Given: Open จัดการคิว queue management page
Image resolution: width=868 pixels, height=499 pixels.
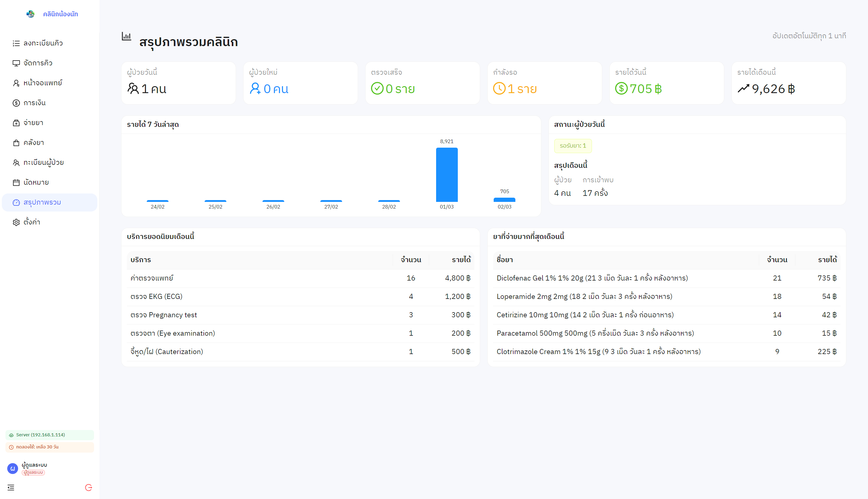Looking at the screenshot, I should tap(38, 63).
